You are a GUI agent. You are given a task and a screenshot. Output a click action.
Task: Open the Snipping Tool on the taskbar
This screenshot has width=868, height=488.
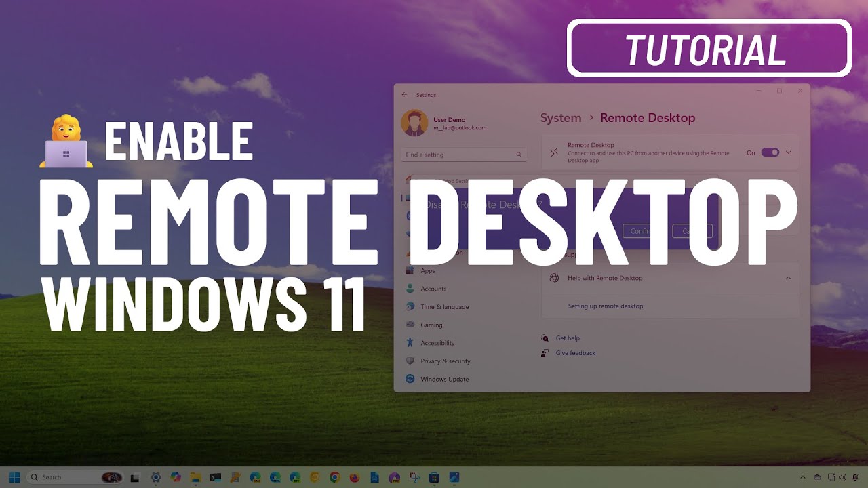coord(414,477)
